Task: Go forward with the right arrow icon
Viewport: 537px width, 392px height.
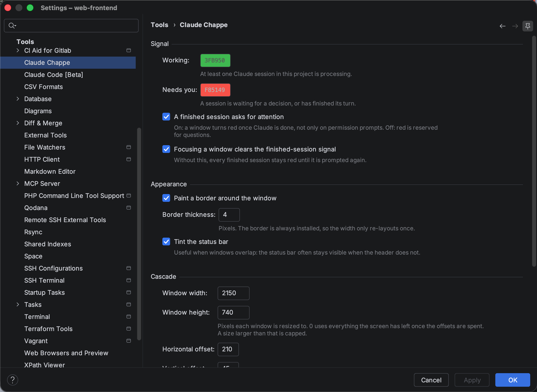Action: pos(515,26)
